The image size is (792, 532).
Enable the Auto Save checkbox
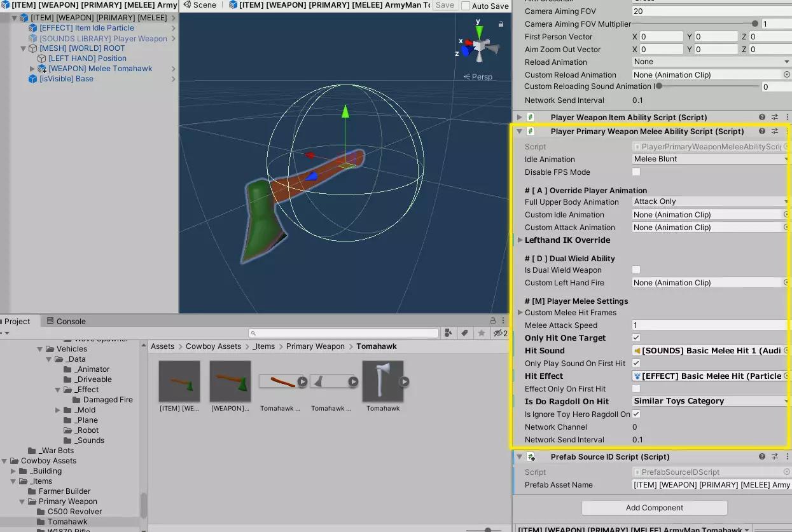(466, 6)
